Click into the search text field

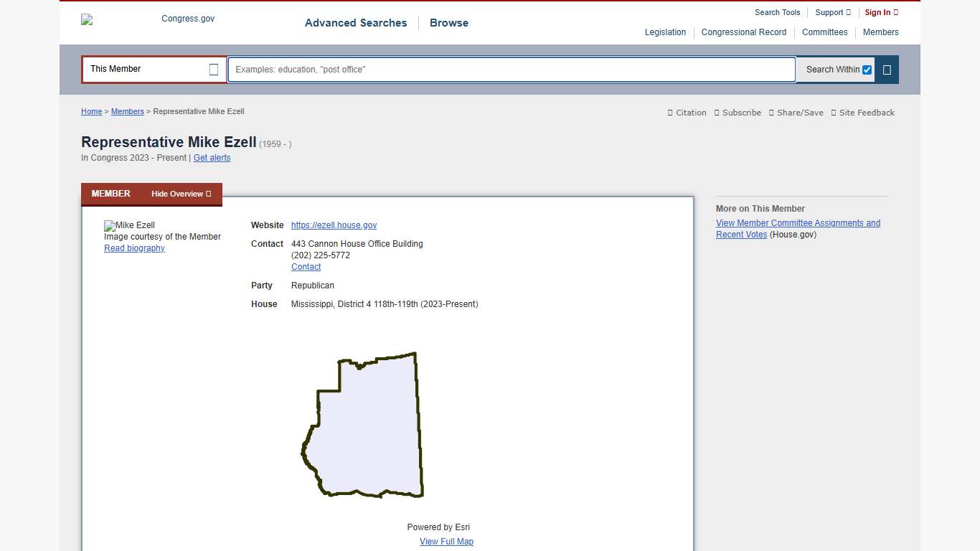pos(511,70)
